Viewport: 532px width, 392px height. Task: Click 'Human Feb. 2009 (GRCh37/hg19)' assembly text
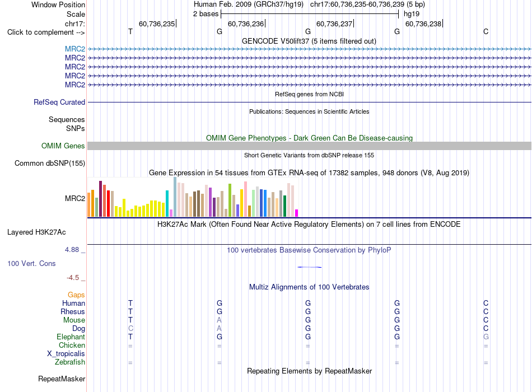point(248,4)
